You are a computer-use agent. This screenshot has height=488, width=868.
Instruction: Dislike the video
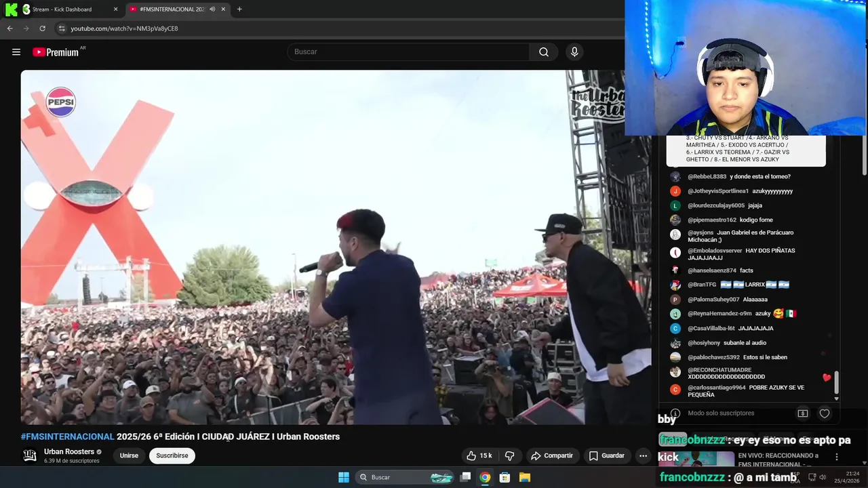tap(510, 455)
